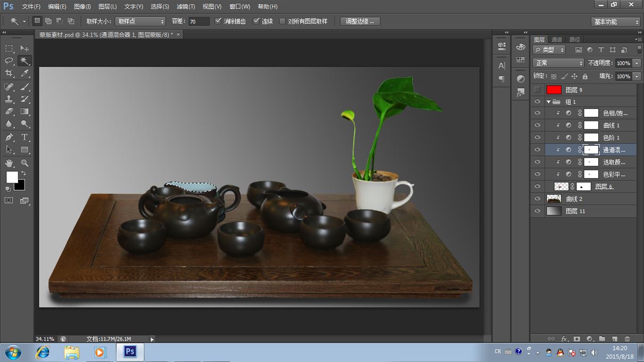This screenshot has height=362, width=644.
Task: Hide the 曲线 2 layer
Action: click(x=537, y=199)
